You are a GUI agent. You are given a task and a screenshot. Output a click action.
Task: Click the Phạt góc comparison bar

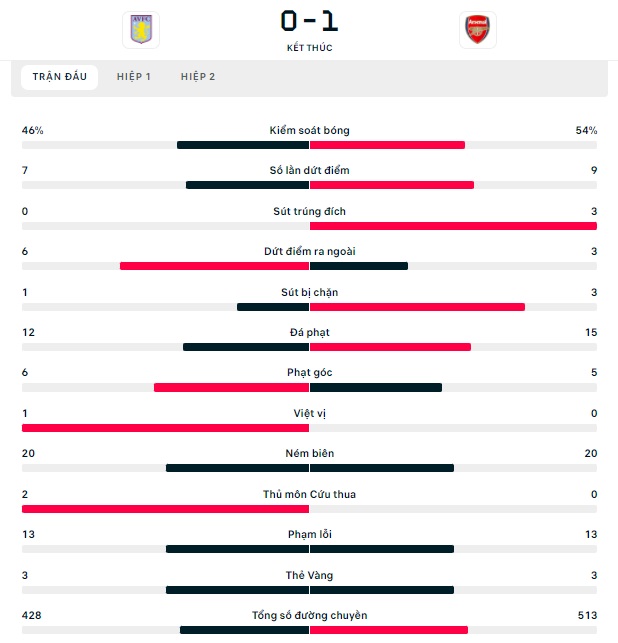click(x=309, y=388)
